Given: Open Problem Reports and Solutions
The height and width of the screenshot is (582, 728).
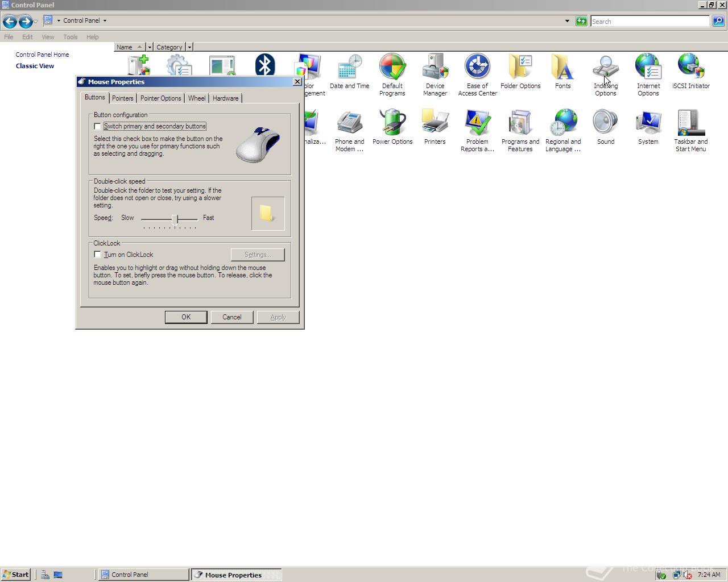Looking at the screenshot, I should [x=477, y=131].
